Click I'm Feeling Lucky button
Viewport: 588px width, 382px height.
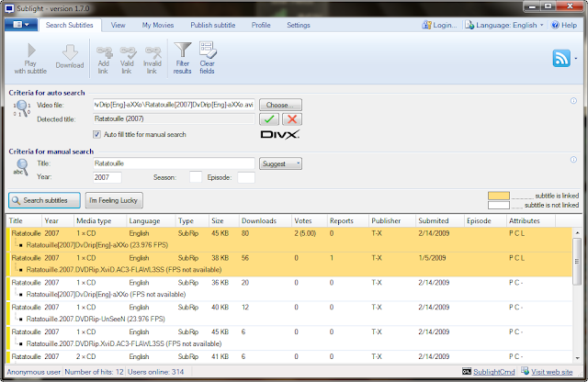tap(114, 200)
